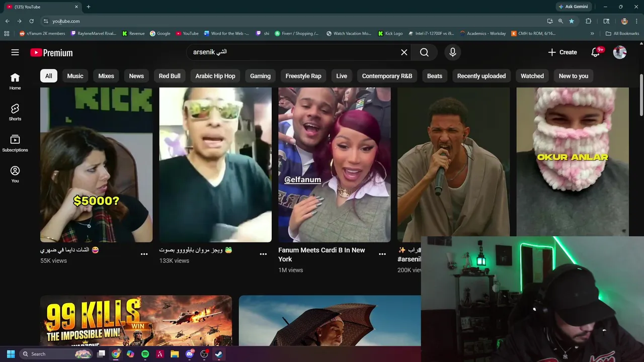Open more options for 133K views short
The height and width of the screenshot is (362, 644).
click(x=263, y=254)
